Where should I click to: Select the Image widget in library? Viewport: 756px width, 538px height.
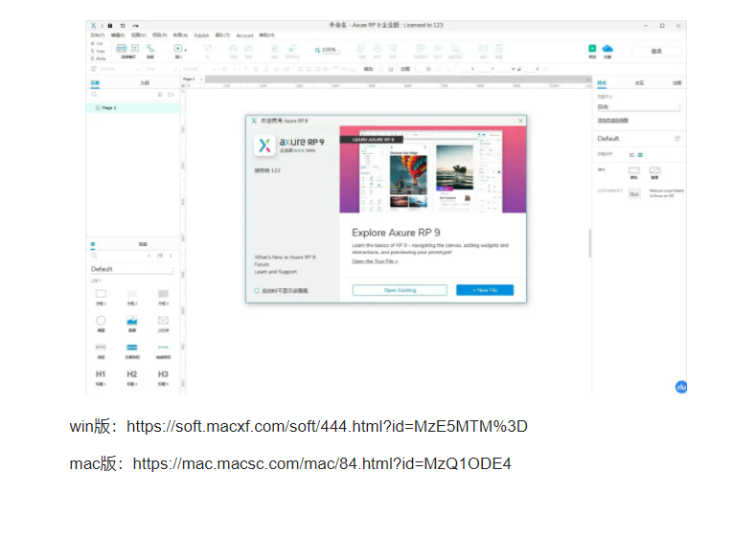click(x=132, y=324)
